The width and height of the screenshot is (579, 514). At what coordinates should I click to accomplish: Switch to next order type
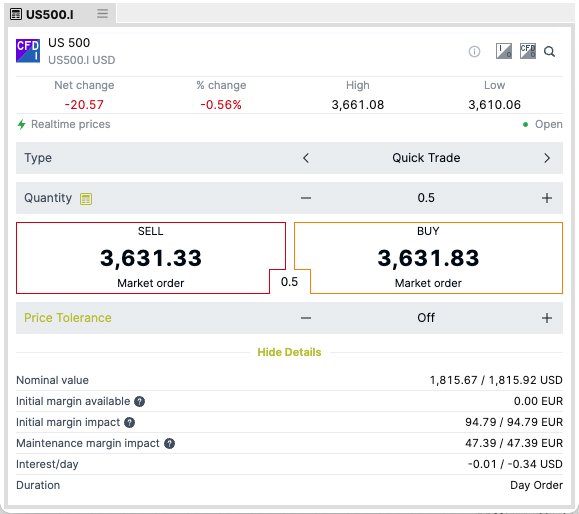tap(547, 158)
